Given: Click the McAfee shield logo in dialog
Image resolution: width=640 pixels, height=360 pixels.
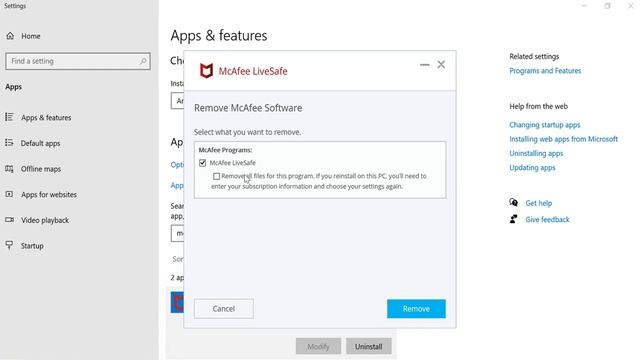Looking at the screenshot, I should (206, 71).
